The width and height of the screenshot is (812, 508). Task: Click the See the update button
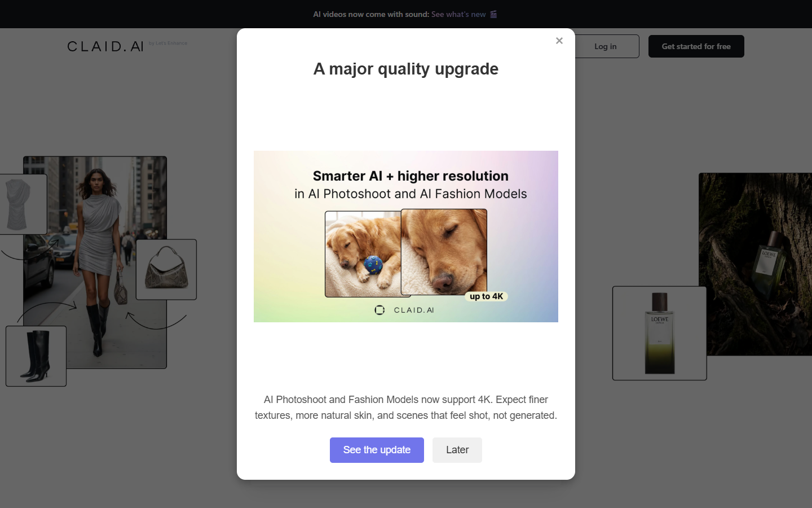tap(377, 450)
